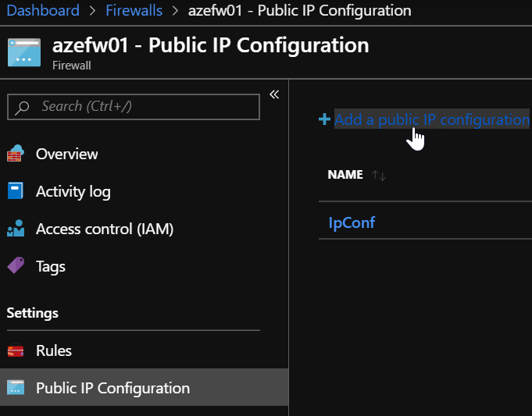Click the Activity log book icon
Viewport: 532px width, 416px height.
[x=16, y=191]
